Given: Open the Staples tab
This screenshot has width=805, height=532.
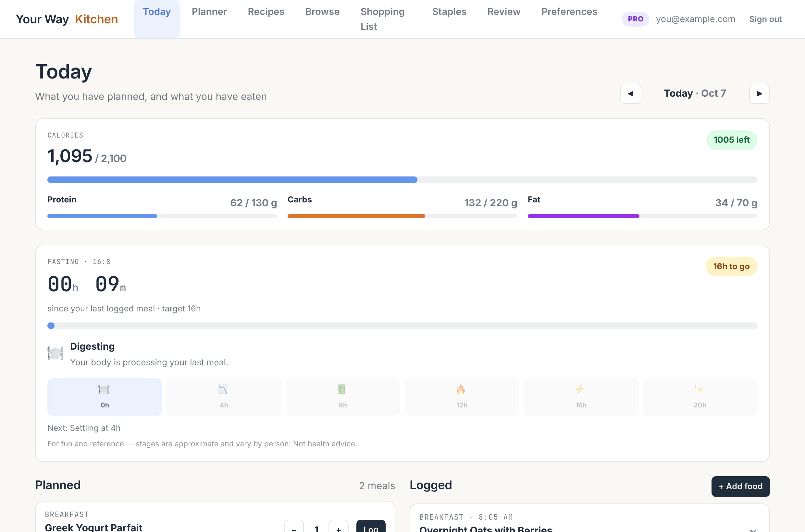Looking at the screenshot, I should tap(449, 12).
